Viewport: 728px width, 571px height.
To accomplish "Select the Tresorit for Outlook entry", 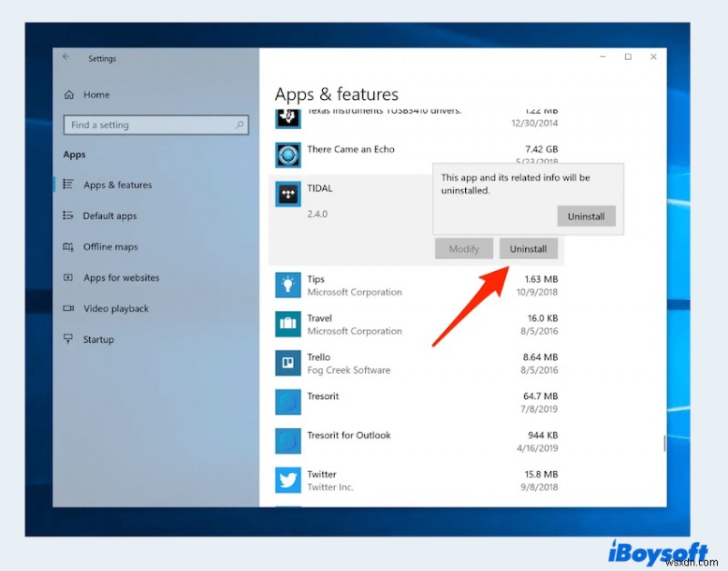I will [x=417, y=441].
